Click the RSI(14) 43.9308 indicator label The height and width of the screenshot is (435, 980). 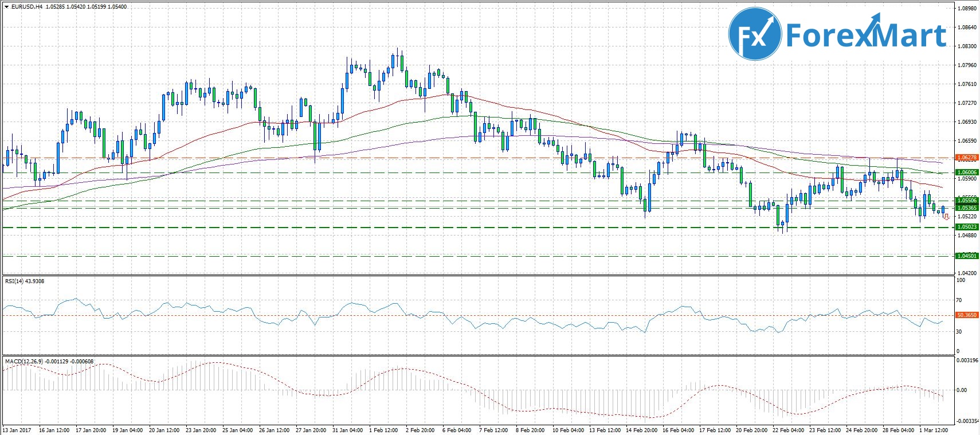25,281
